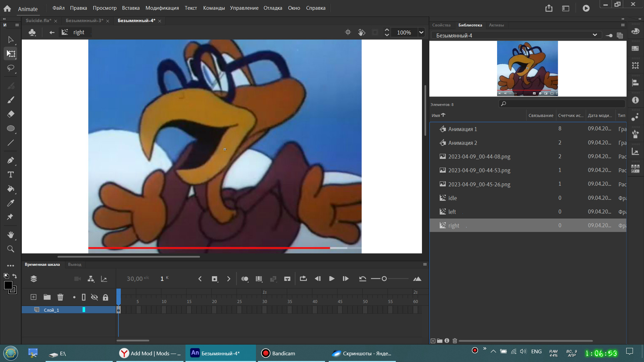Select the Eraser tool
The width and height of the screenshot is (644, 362).
point(11,114)
